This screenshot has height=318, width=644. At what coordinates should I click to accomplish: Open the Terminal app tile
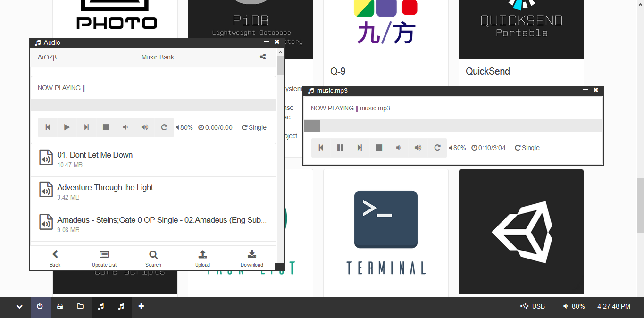(385, 231)
